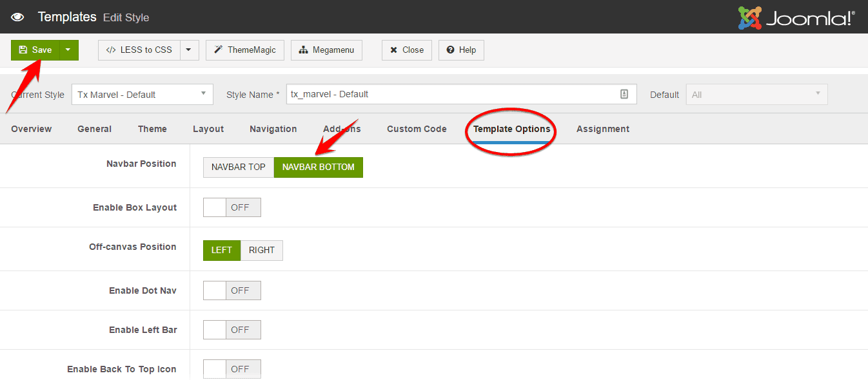Viewport: 868px width, 380px height.
Task: Enable the Back To Top Icon toggle
Action: pos(232,368)
